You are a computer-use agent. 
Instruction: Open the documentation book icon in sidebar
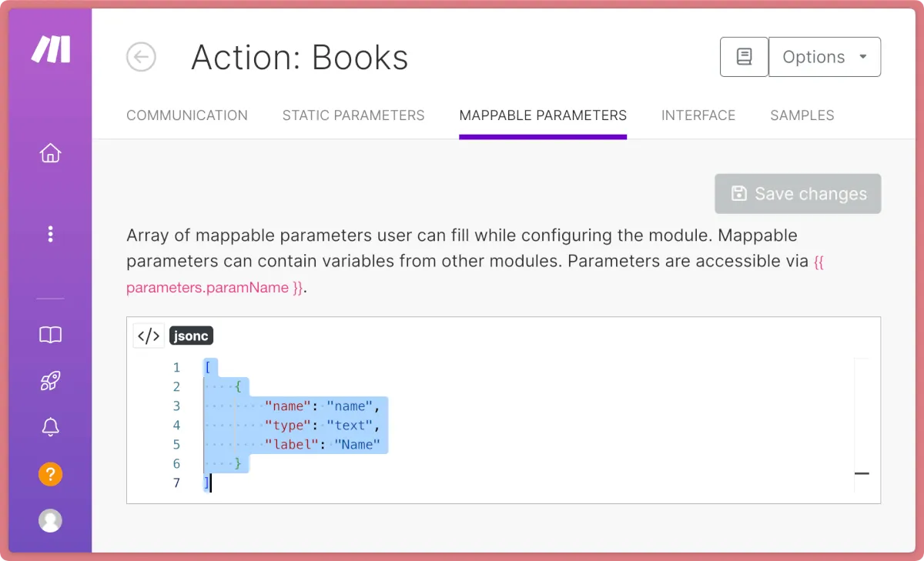(x=50, y=335)
